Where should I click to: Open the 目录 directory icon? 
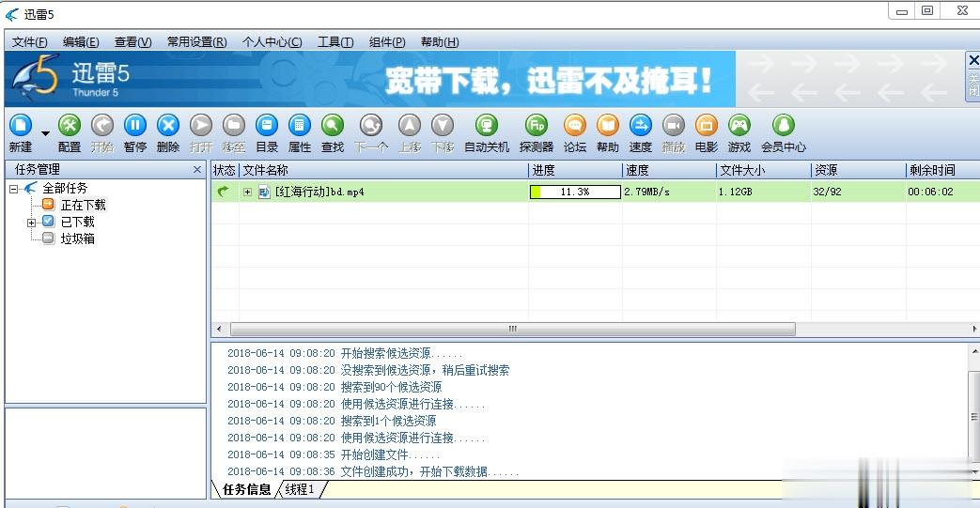click(x=267, y=126)
